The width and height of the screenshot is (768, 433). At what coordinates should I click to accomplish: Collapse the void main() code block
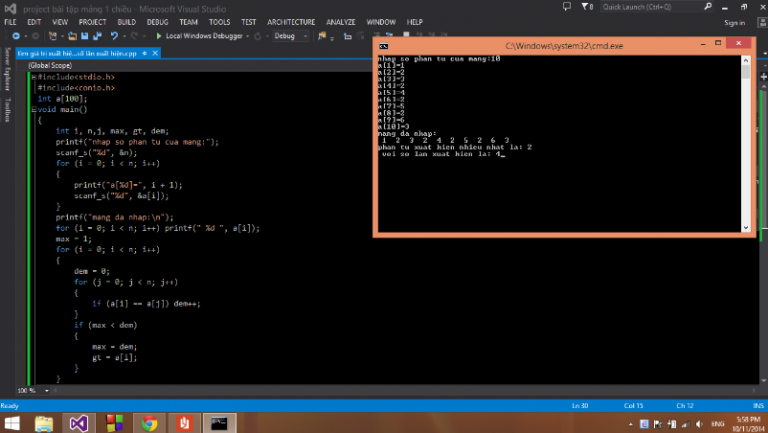pyautogui.click(x=33, y=109)
